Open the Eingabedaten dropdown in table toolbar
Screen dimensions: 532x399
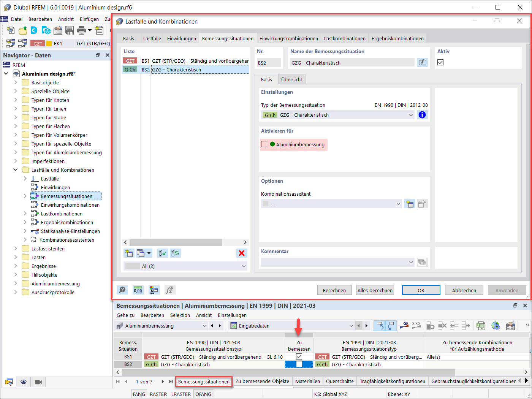[x=291, y=326]
